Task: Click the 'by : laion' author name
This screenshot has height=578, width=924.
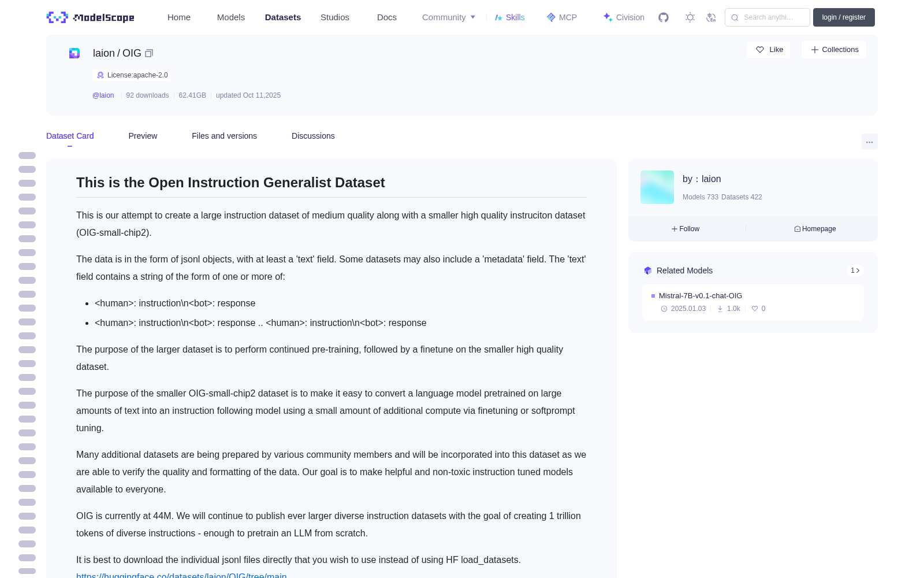Action: (702, 179)
